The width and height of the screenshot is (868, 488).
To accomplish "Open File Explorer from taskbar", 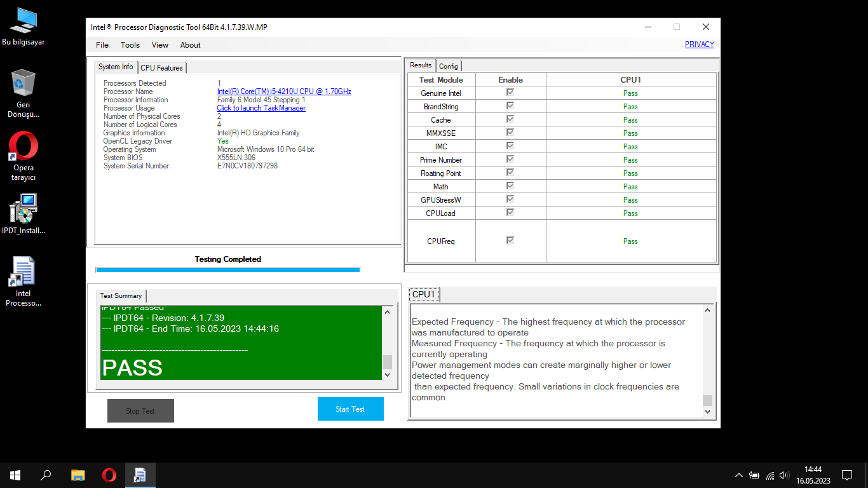I will (x=78, y=475).
